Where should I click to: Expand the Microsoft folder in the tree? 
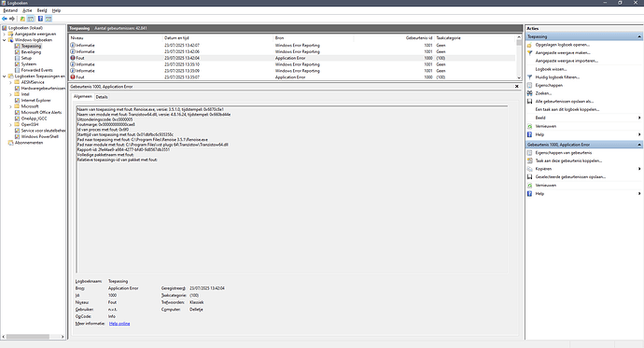tap(10, 106)
